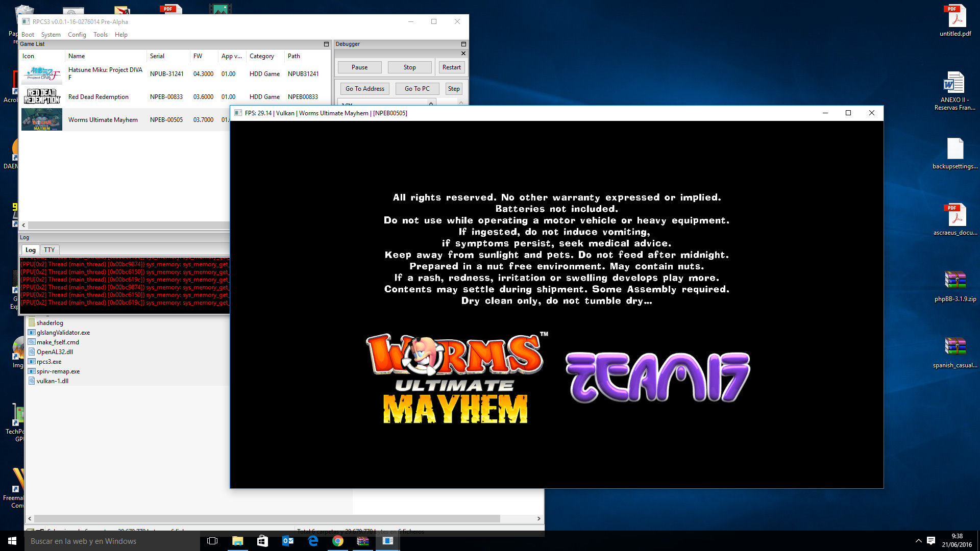Image resolution: width=980 pixels, height=551 pixels.
Task: Close the Debugger panel
Action: tap(463, 54)
